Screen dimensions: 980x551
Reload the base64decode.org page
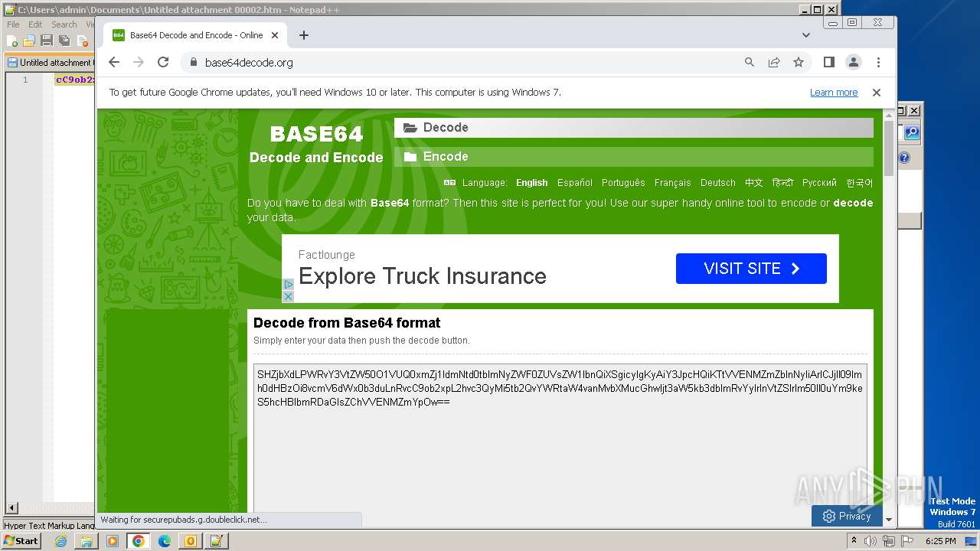pos(163,62)
